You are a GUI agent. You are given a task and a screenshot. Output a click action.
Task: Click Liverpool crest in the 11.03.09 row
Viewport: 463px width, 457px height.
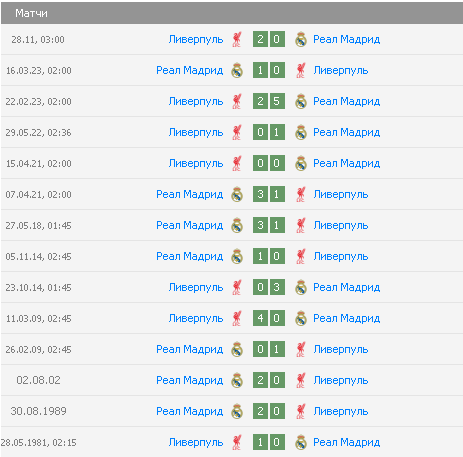tap(237, 318)
